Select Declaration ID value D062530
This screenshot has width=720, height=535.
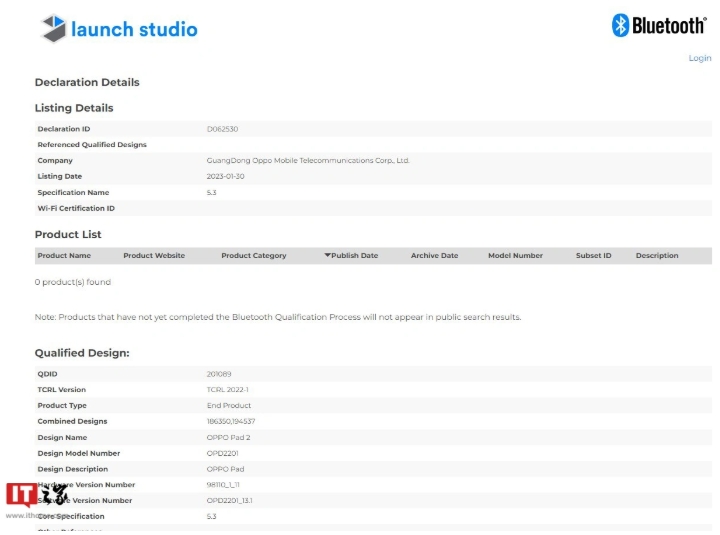222,129
